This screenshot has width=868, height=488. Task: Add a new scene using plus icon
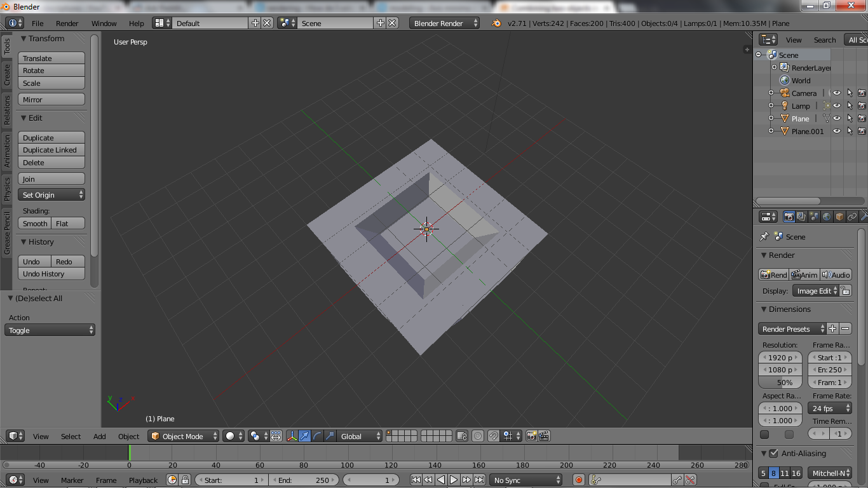point(381,23)
